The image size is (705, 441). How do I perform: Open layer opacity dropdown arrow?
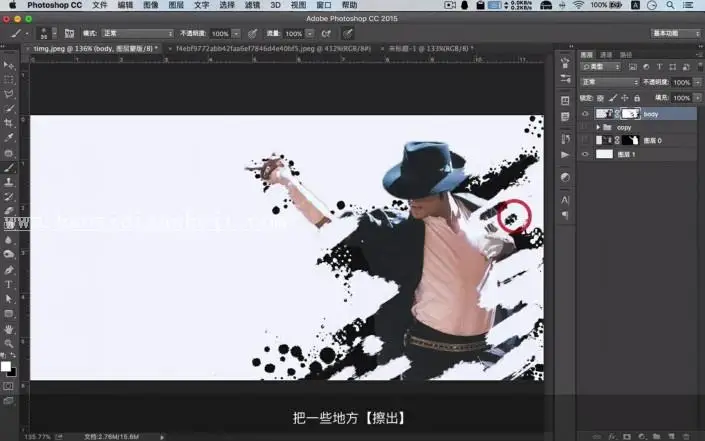pyautogui.click(x=697, y=82)
